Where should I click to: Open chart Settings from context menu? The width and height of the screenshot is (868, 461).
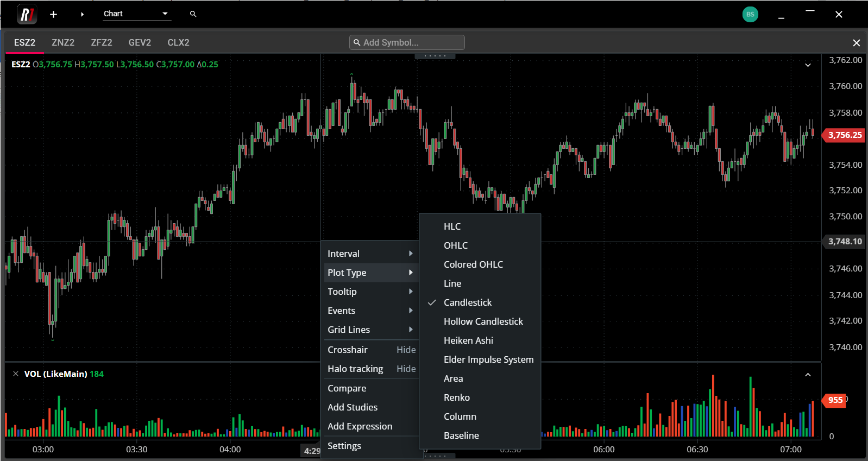coord(371,446)
